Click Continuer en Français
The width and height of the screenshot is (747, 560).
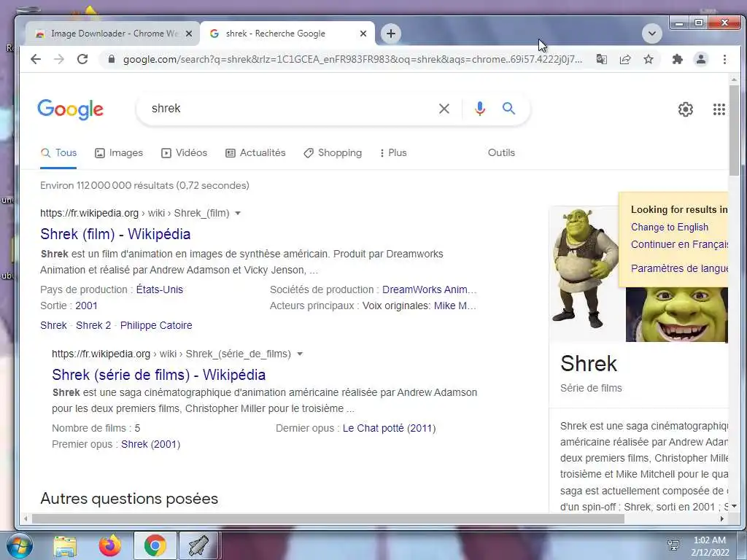[679, 244]
